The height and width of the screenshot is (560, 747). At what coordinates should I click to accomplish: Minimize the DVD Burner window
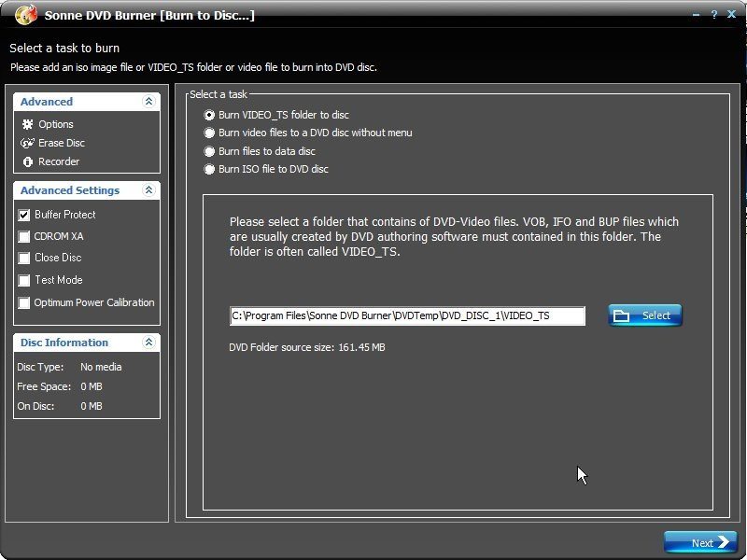tap(698, 15)
